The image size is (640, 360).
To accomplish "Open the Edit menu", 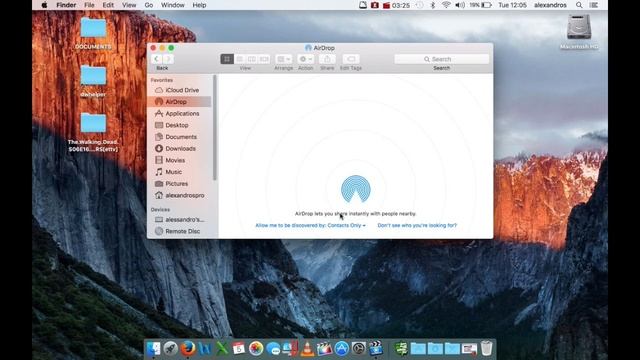I will (x=108, y=5).
